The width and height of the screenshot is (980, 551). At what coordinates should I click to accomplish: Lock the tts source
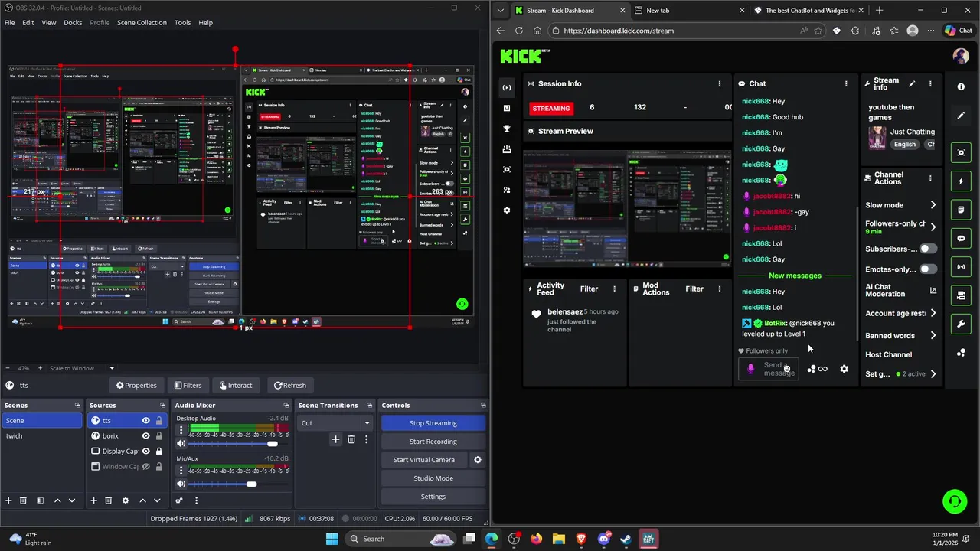(158, 420)
